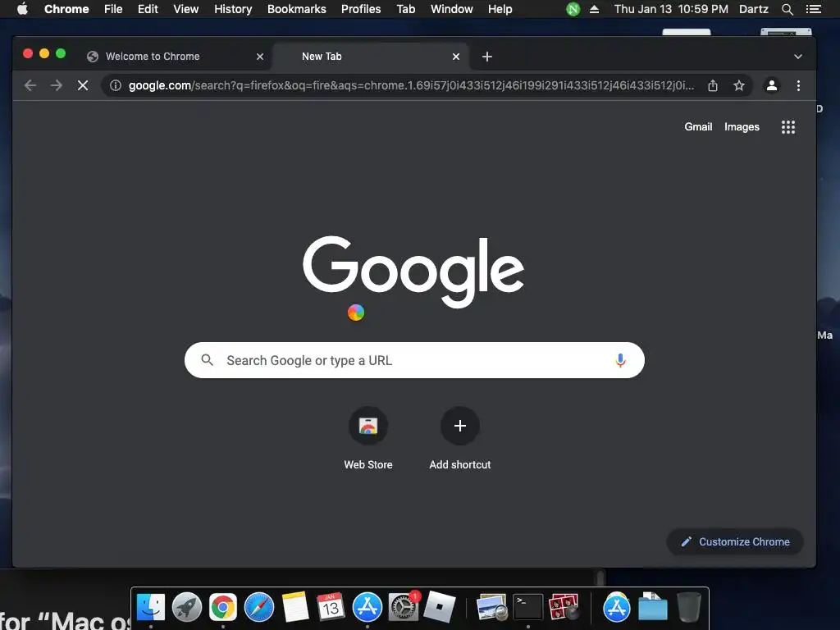840x630 pixels.
Task: Close the Welcome to Chrome tab
Action: click(260, 57)
